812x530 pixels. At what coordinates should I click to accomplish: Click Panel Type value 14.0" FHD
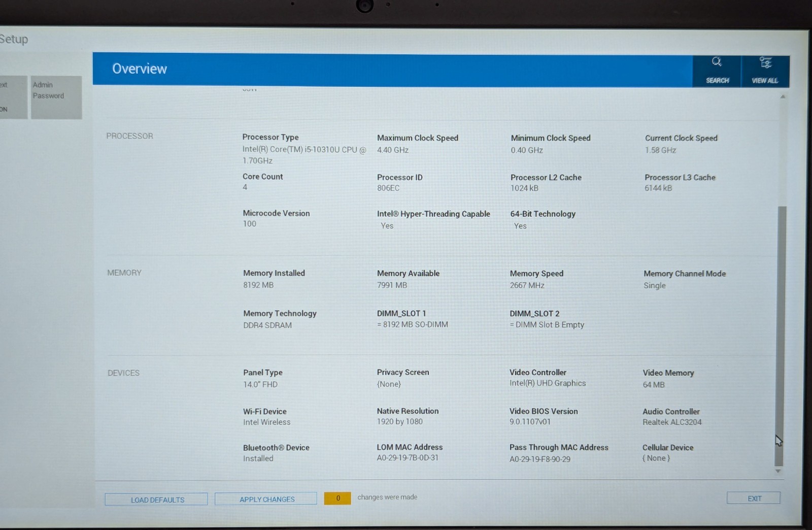[x=260, y=384]
